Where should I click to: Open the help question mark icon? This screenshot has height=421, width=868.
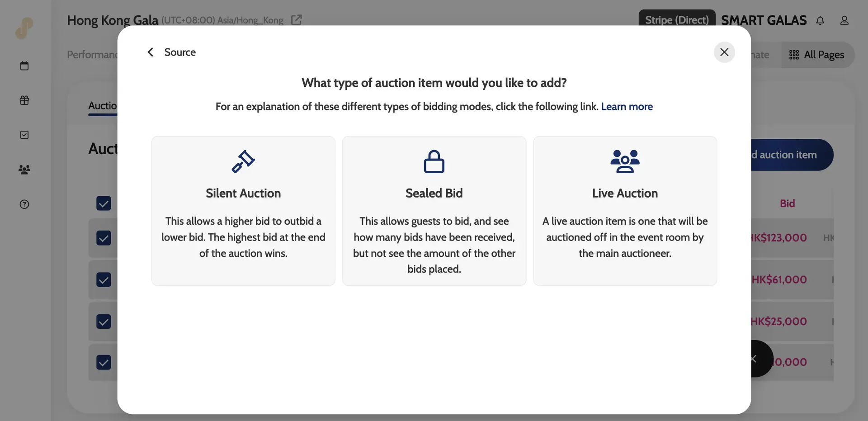click(24, 204)
